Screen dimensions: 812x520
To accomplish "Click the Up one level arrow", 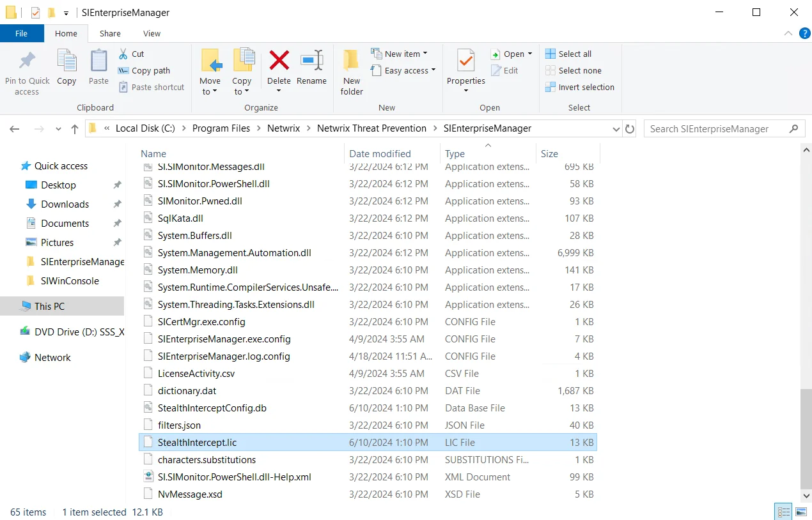I will pyautogui.click(x=75, y=128).
